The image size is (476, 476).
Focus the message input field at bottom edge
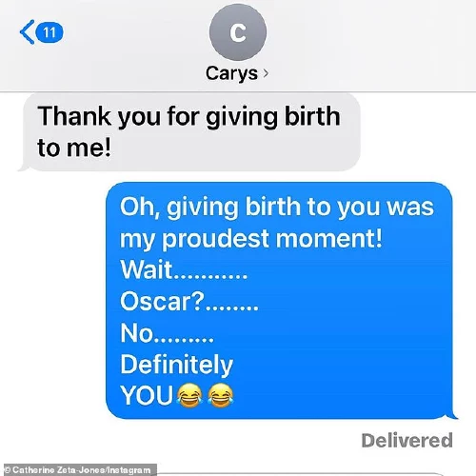(300, 474)
